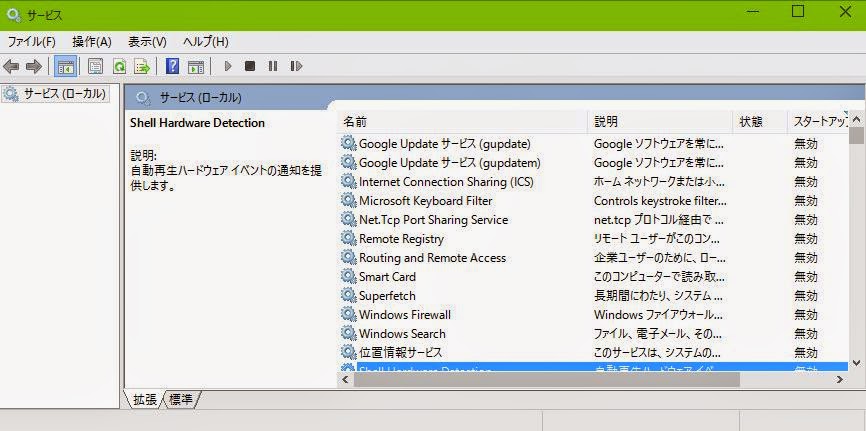
Task: Select Internet Connection Sharing (ICS) service
Action: click(x=594, y=182)
